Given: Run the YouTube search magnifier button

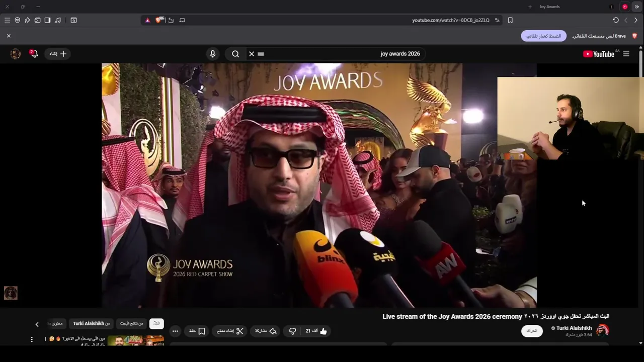Looking at the screenshot, I should (235, 54).
